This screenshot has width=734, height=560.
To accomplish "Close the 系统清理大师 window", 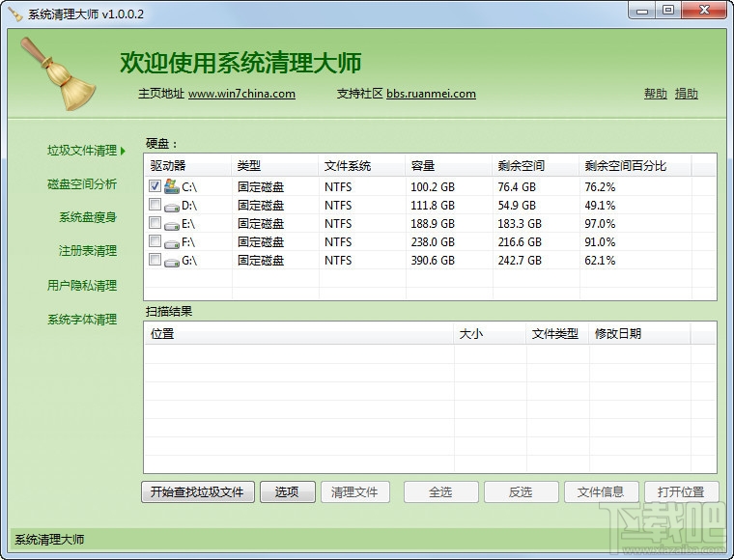I will (703, 11).
